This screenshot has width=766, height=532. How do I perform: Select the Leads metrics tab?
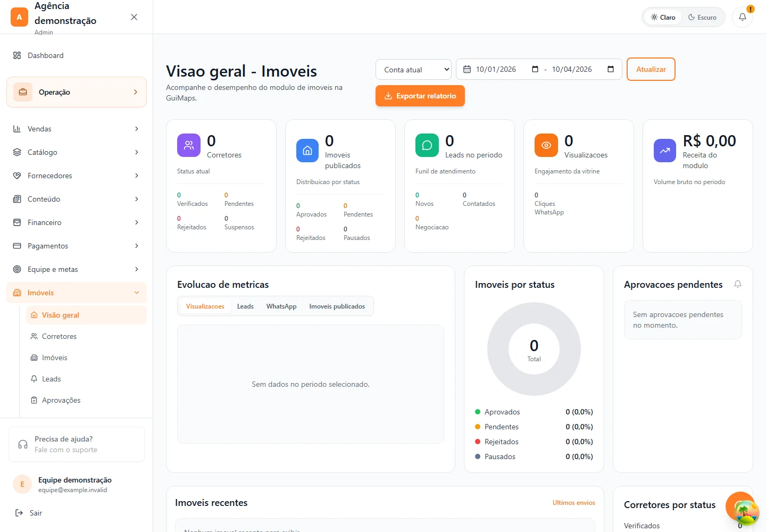[245, 306]
